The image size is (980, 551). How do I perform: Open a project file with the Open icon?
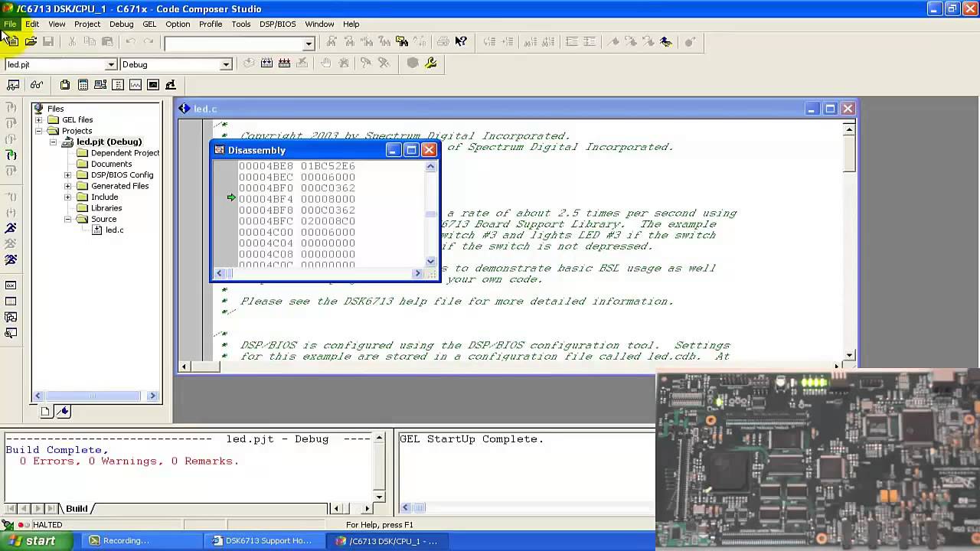click(x=31, y=41)
